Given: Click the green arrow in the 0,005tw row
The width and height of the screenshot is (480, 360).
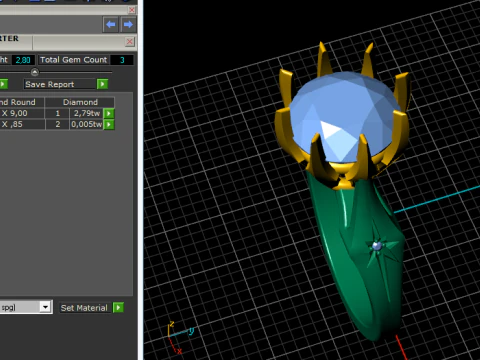Looking at the screenshot, I should (x=109, y=124).
